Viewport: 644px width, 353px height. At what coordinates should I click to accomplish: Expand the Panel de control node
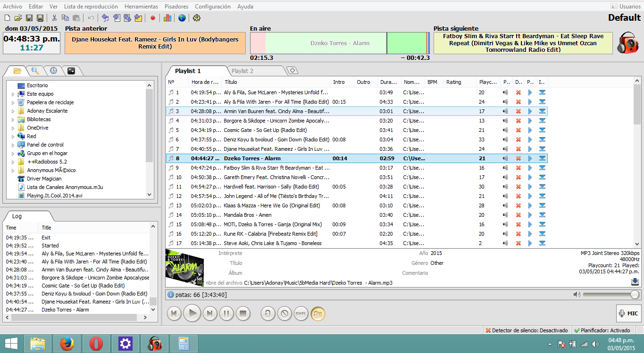13,145
